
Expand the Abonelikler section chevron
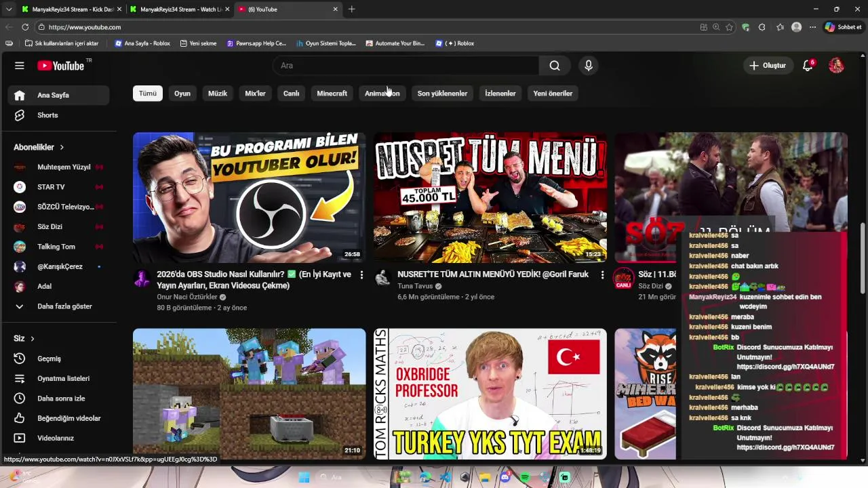tap(62, 147)
